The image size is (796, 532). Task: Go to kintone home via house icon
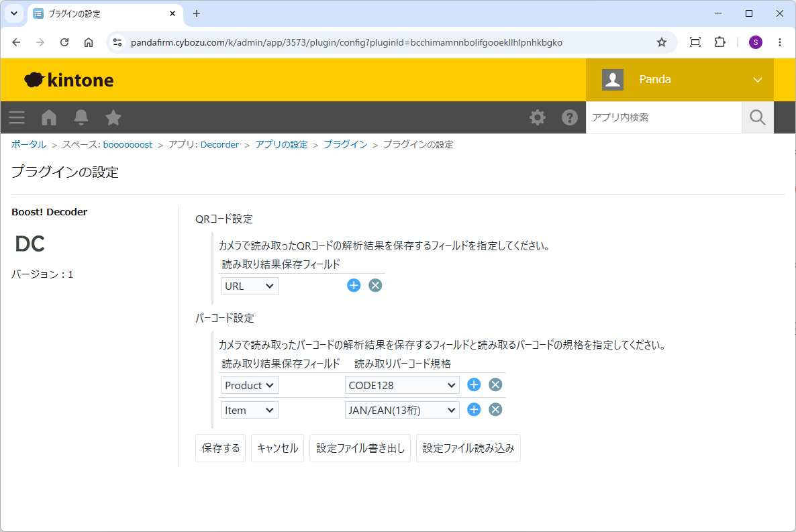[49, 118]
